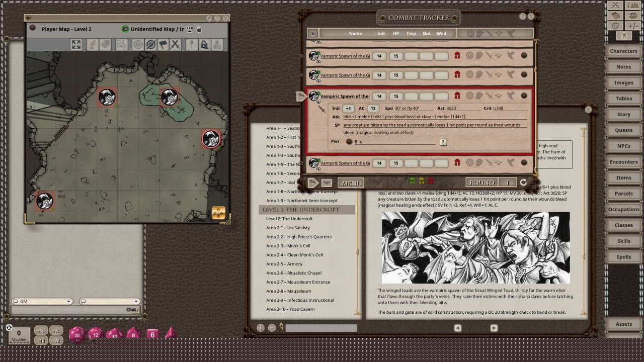Screen dimensions: 644x362
Task: Go to previous story page arrow
Action: [x=457, y=328]
